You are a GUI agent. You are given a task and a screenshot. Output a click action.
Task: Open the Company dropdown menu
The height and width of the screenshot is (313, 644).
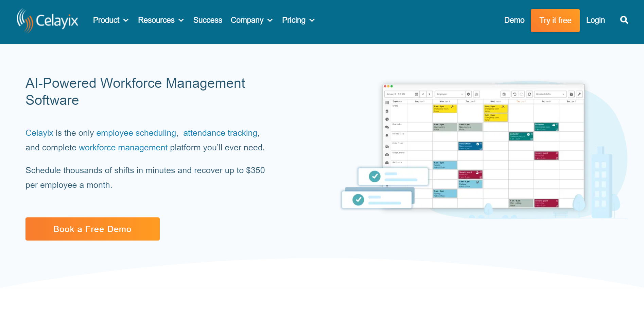tap(251, 20)
